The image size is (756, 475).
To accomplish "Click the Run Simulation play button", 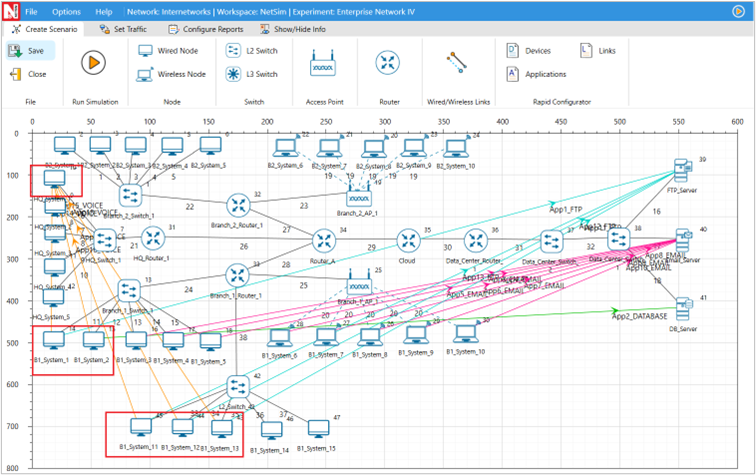I will tap(95, 62).
